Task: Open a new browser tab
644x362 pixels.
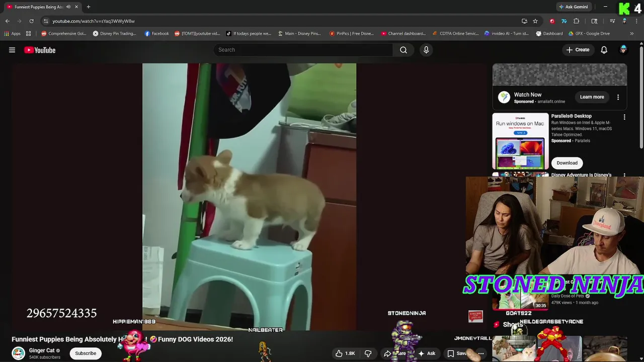Action: (89, 7)
